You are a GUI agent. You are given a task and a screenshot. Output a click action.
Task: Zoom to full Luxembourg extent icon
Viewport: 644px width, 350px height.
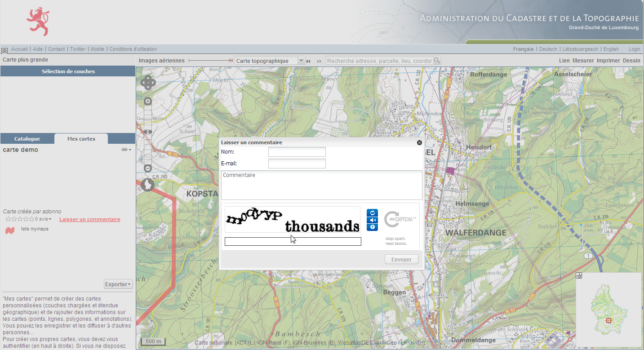(147, 185)
